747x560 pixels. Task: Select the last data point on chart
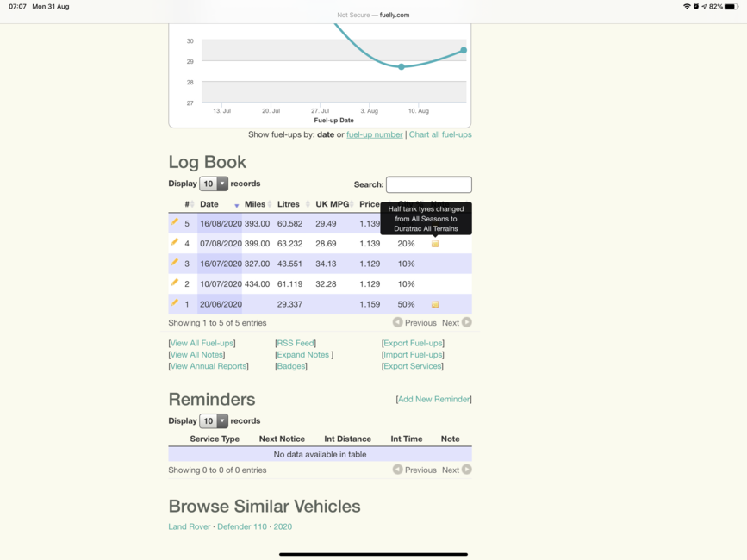(x=464, y=50)
